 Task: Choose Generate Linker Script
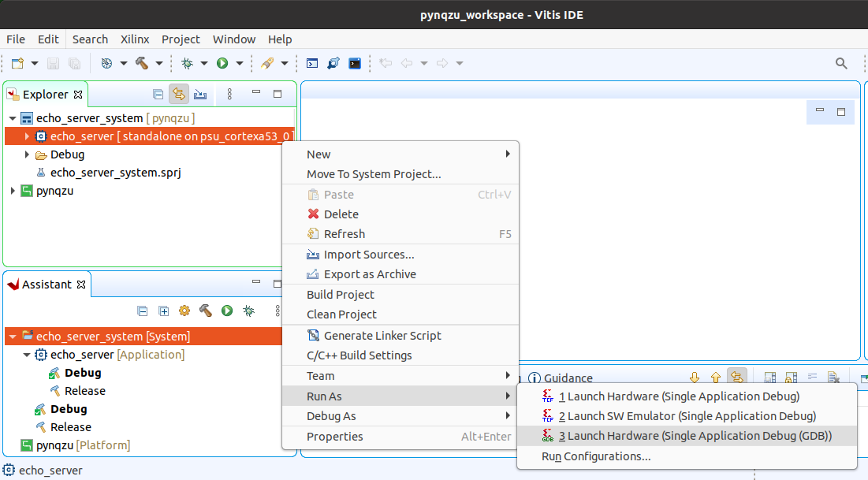tap(400, 336)
